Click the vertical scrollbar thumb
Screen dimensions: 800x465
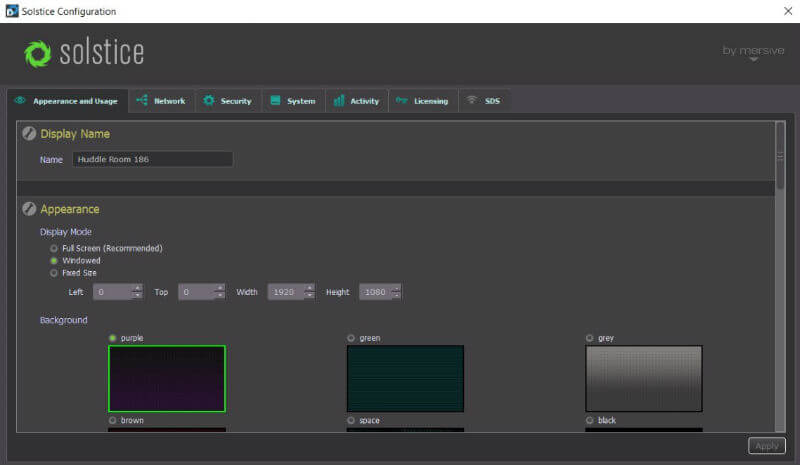tap(780, 157)
